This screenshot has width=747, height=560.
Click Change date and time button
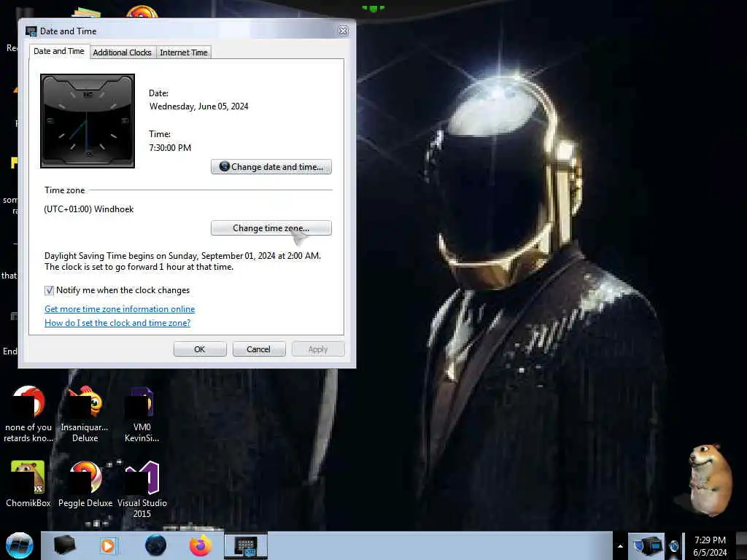point(271,167)
